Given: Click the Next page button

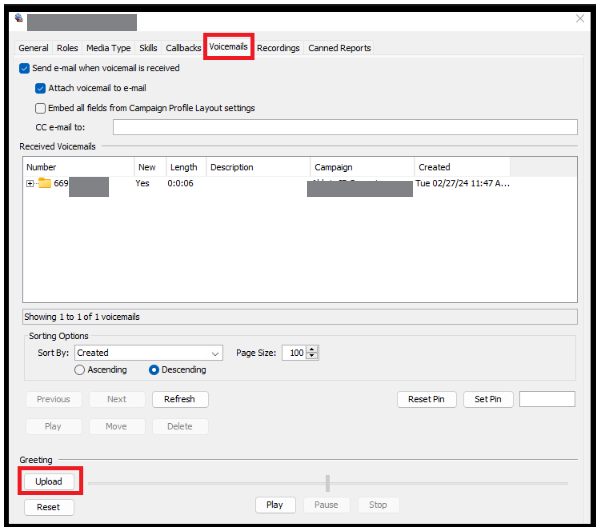Looking at the screenshot, I should [117, 399].
